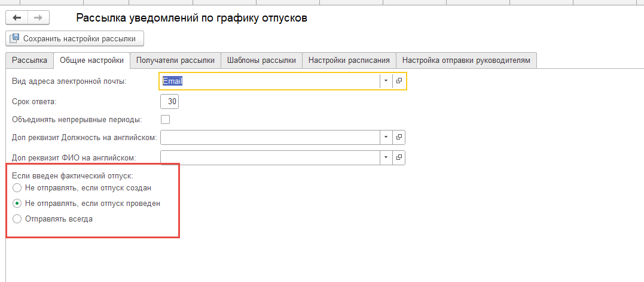Viewport: 644px width, 282px height.
Task: Select the Отправлять всегда option
Action: pyautogui.click(x=17, y=219)
